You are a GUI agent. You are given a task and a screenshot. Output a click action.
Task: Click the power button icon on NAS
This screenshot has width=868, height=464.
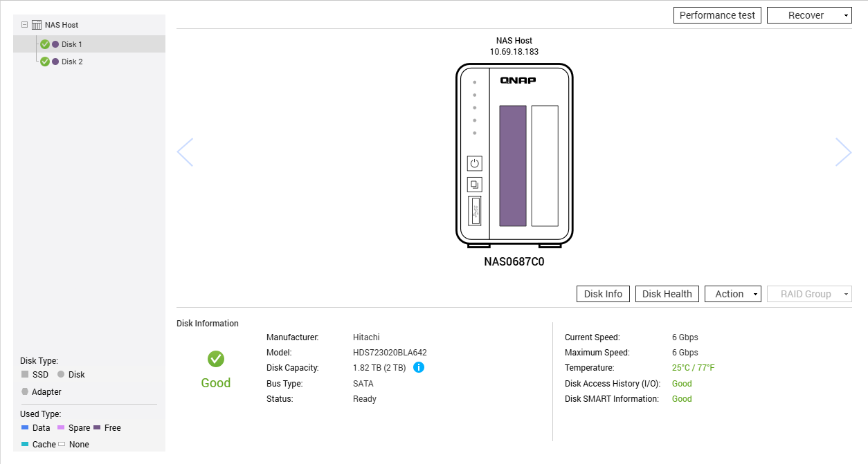pyautogui.click(x=474, y=164)
